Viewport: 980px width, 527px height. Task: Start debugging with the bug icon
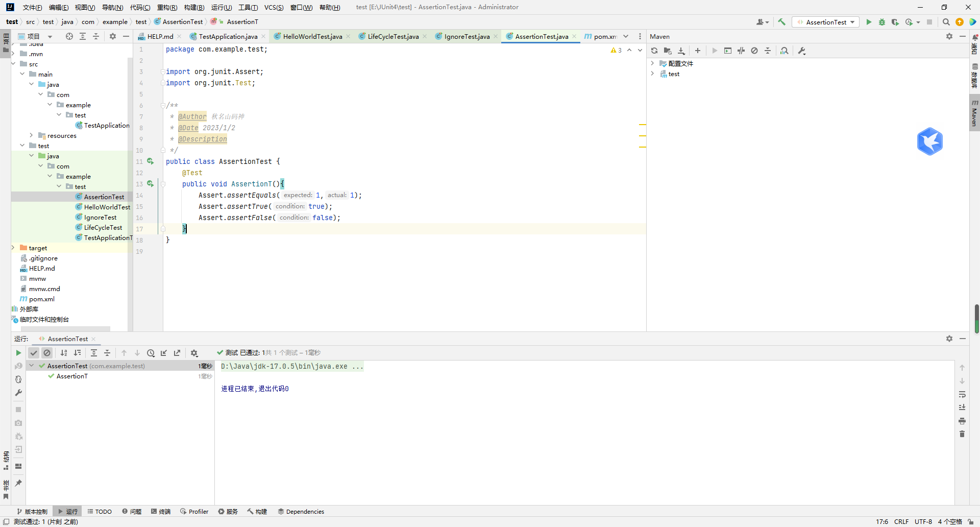pyautogui.click(x=882, y=22)
